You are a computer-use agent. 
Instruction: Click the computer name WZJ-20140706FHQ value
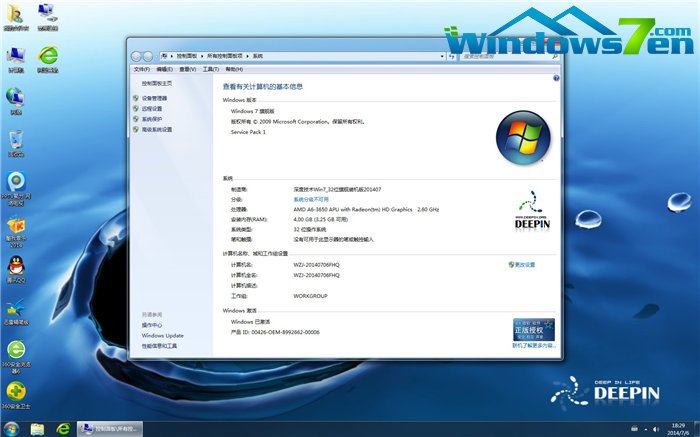pos(317,265)
